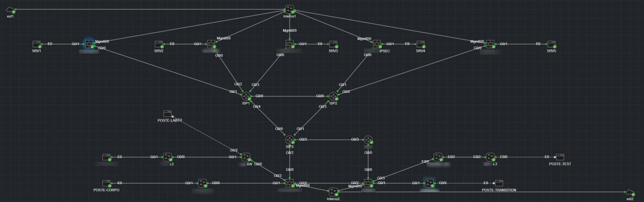Click the POSTE-LAB desktop node

[167, 114]
